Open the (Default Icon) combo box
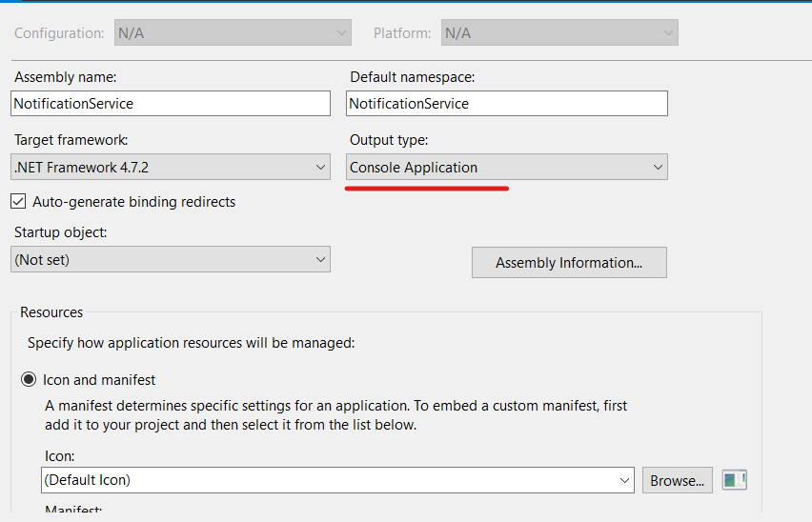812x522 pixels. 337,480
